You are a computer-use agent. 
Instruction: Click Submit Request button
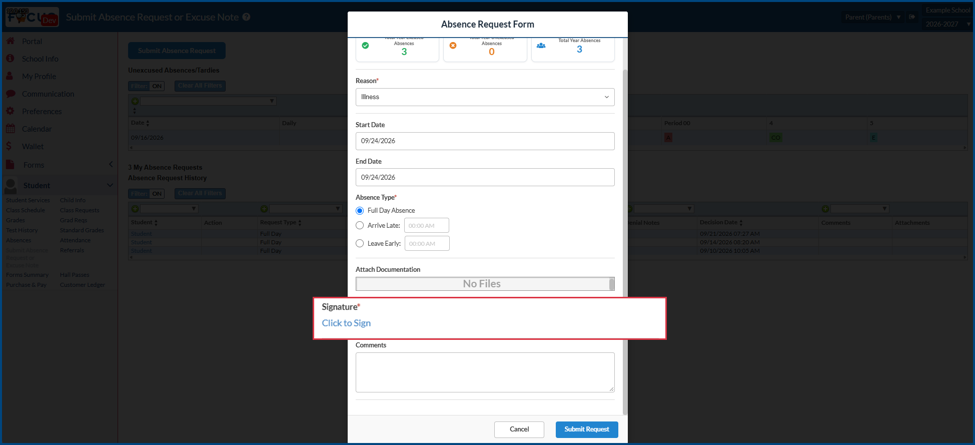click(x=587, y=429)
